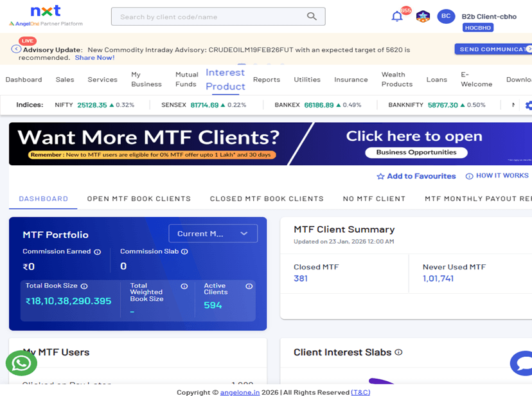Show Total Weighted Book Size info
Viewport: 532px width, 396px height.
pyautogui.click(x=184, y=286)
